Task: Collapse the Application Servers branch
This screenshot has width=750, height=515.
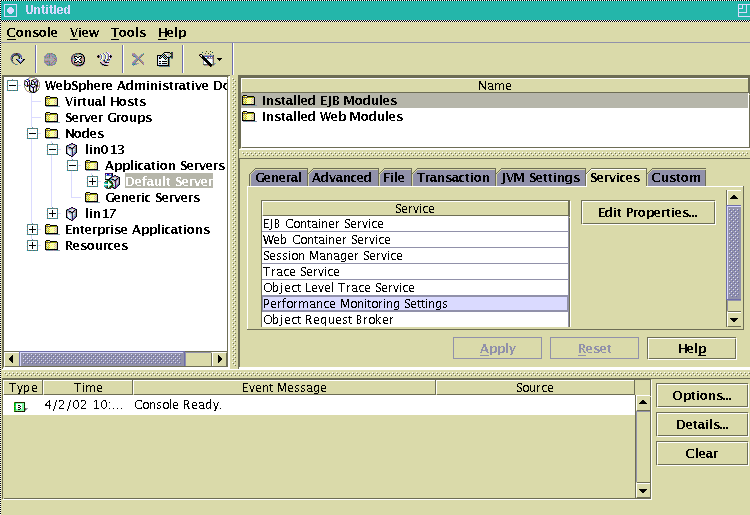Action: [73, 165]
